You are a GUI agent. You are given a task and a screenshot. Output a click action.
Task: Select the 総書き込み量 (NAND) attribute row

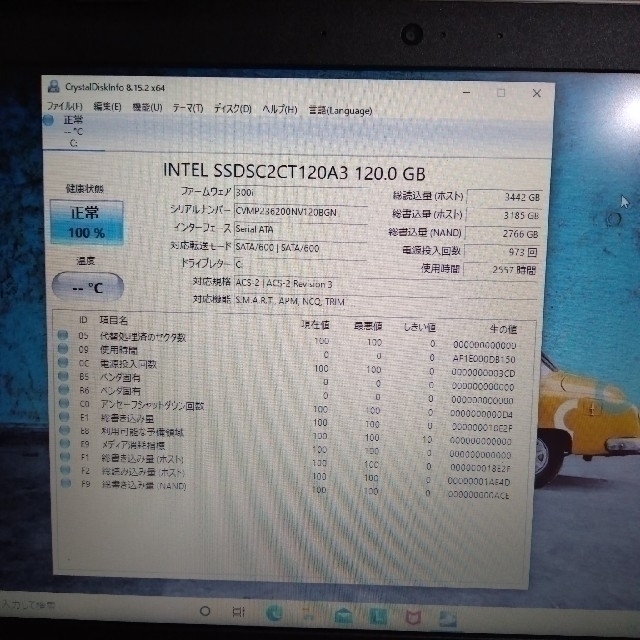(x=287, y=488)
